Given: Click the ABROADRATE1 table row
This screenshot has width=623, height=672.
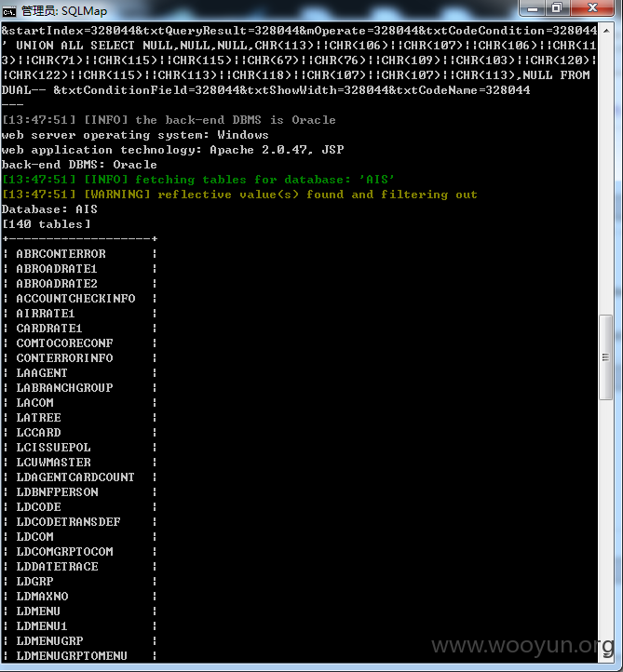Looking at the screenshot, I should click(80, 269).
